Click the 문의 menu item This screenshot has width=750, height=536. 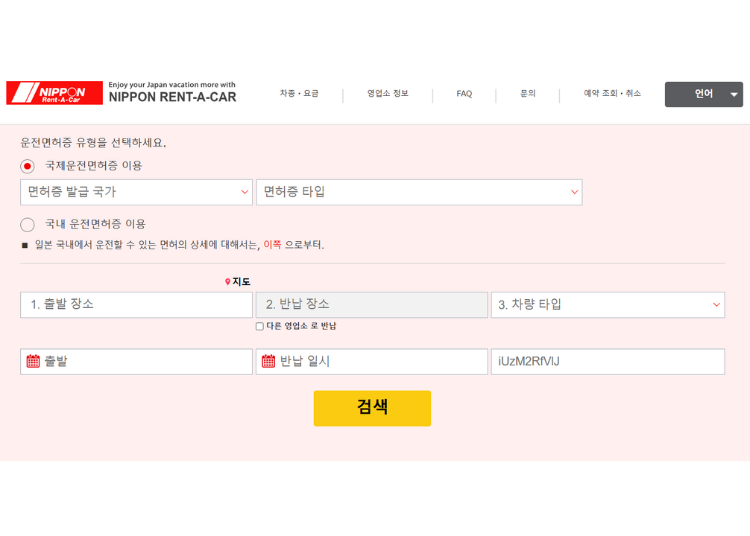528,94
